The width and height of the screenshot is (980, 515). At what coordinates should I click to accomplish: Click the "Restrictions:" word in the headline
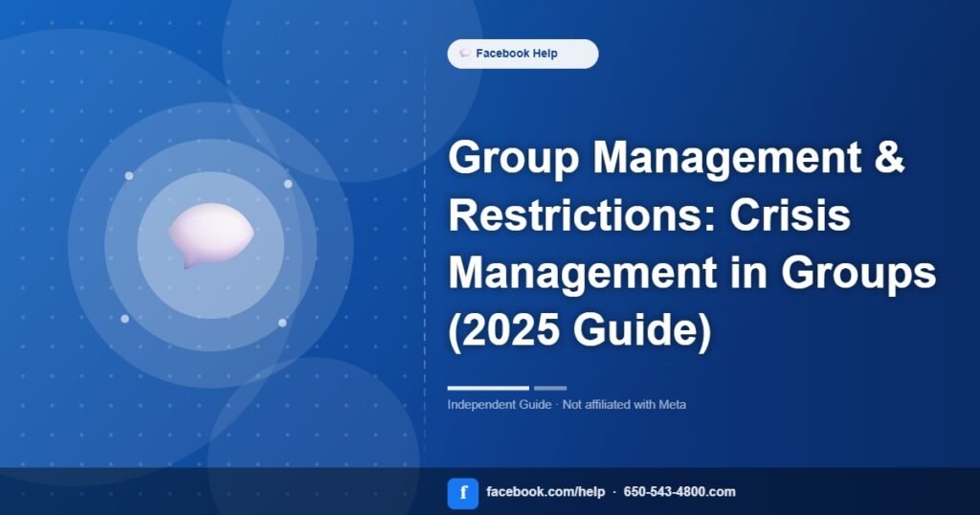coord(582,215)
